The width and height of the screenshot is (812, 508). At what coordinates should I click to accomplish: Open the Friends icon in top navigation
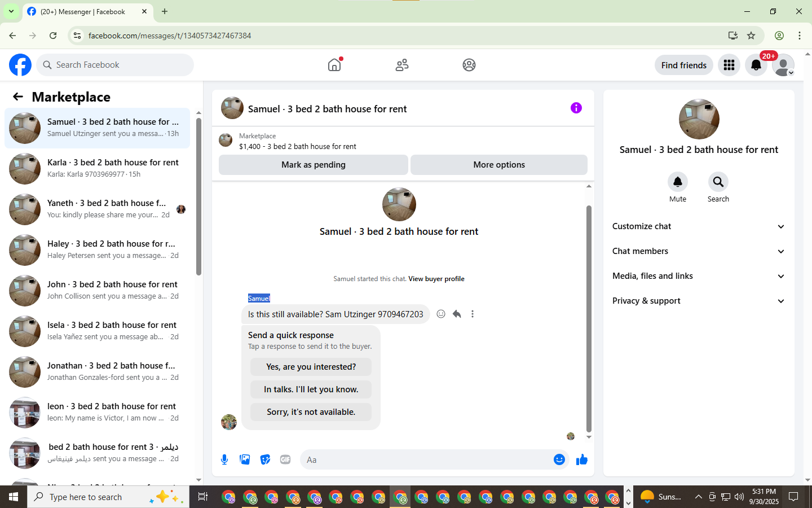(x=402, y=65)
